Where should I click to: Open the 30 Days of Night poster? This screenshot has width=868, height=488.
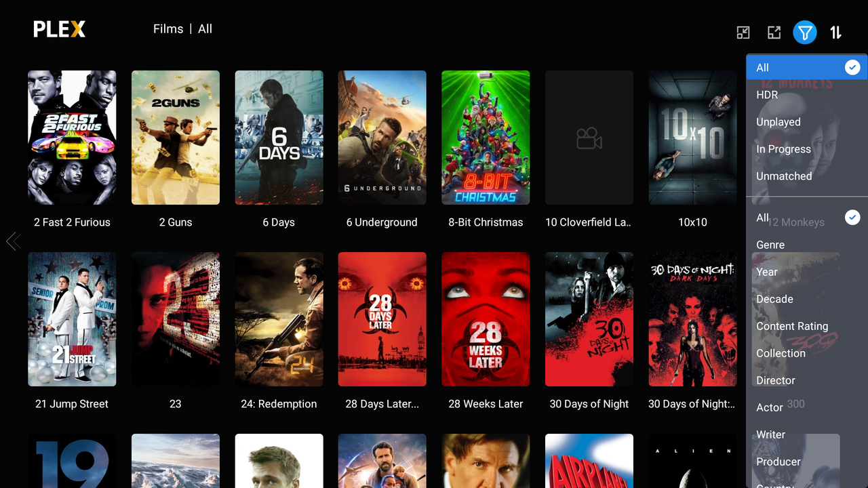pos(589,319)
